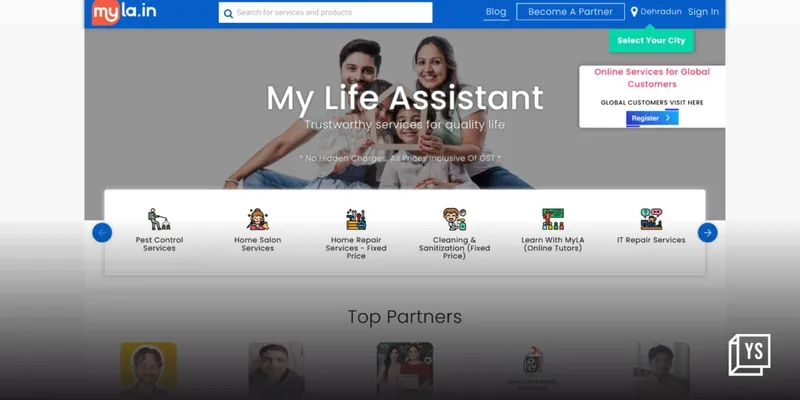Click the GLOBAL CUSTOMERS VISIT HERE text
This screenshot has width=800, height=400.
[x=652, y=103]
